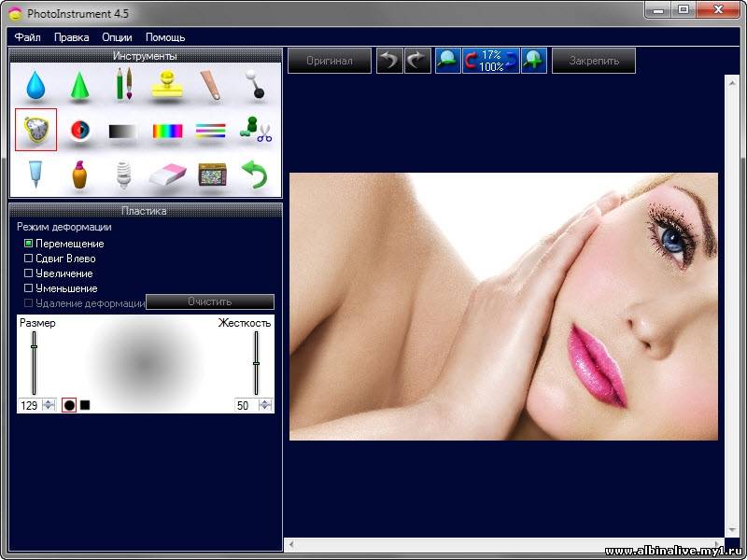Image resolution: width=747 pixels, height=560 pixels.
Task: Click the Инструменты panel header
Action: click(x=146, y=56)
